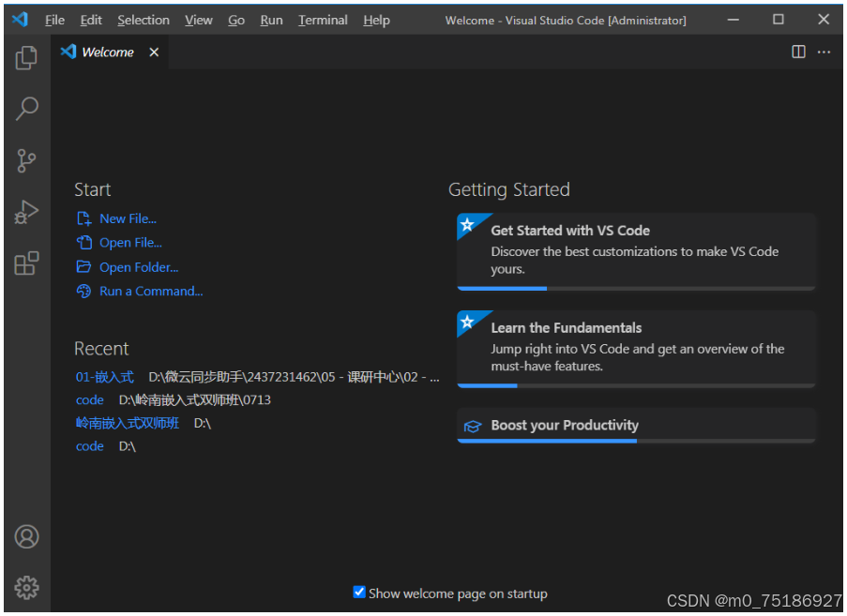Open the Help menu
The image size is (847, 616).
pos(376,20)
